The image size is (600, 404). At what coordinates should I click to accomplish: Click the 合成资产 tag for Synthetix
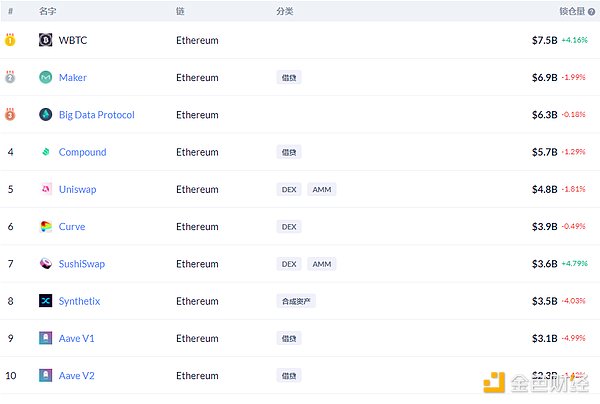tap(296, 301)
